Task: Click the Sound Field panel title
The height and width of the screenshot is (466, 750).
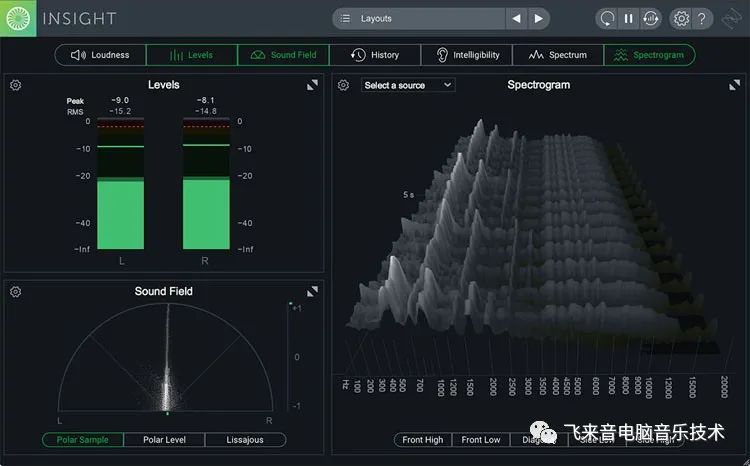Action: point(164,291)
